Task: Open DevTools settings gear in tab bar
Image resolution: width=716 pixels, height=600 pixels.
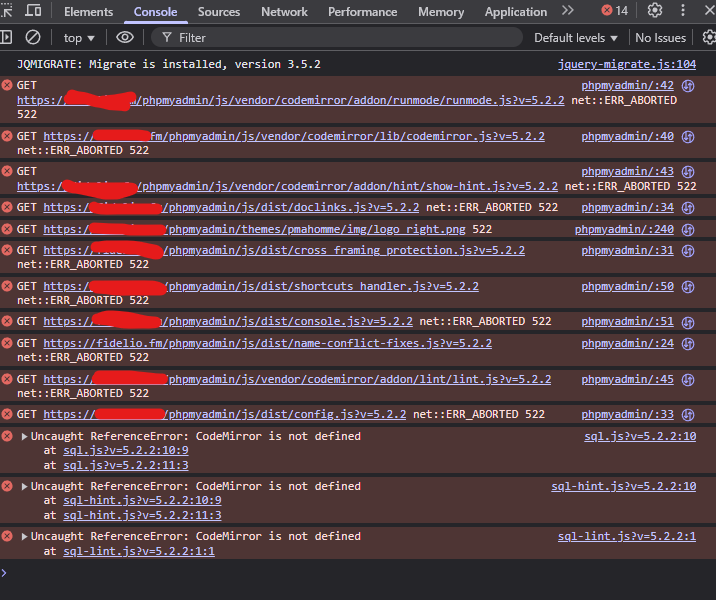Action: click(655, 10)
